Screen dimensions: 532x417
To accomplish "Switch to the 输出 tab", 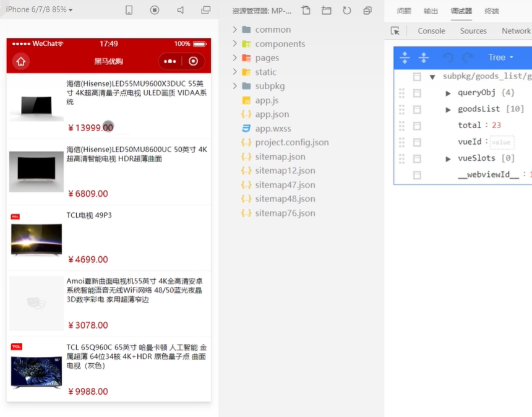I will (x=431, y=11).
